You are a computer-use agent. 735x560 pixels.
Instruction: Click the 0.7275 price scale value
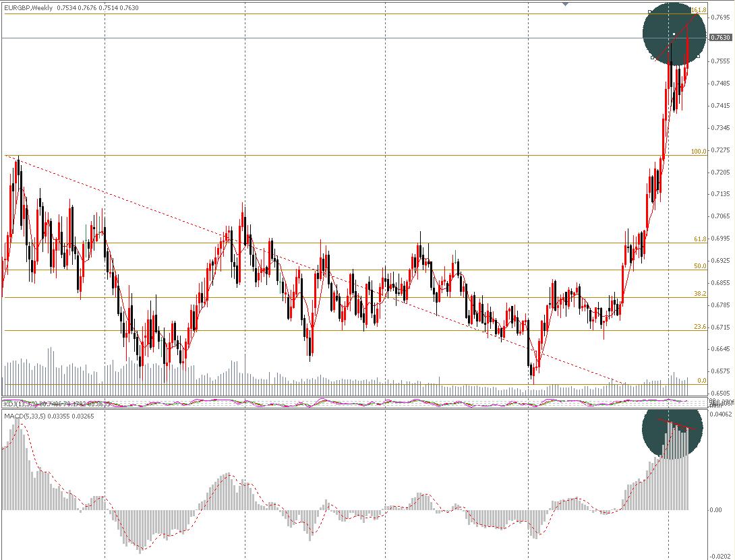pos(720,150)
